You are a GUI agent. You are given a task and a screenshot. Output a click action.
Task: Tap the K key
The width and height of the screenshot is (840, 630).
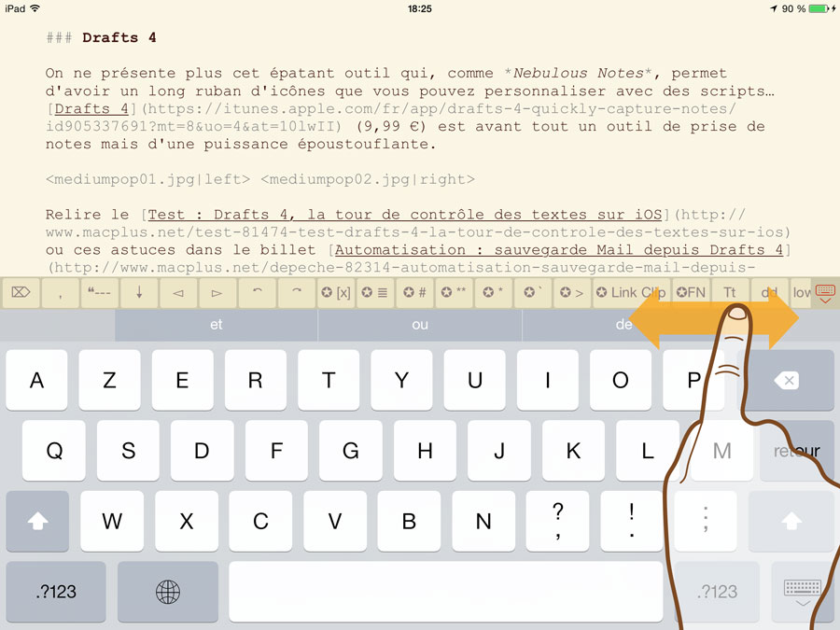tap(573, 451)
